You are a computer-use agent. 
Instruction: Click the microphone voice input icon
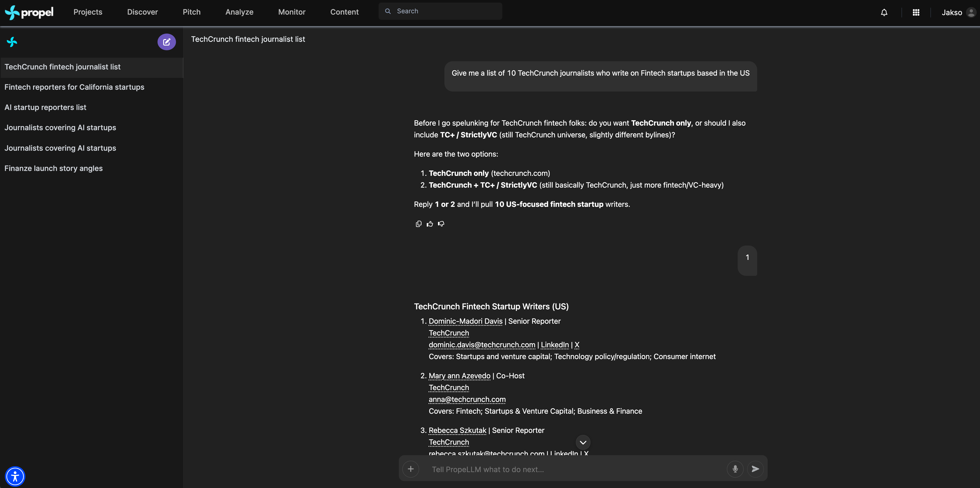735,469
